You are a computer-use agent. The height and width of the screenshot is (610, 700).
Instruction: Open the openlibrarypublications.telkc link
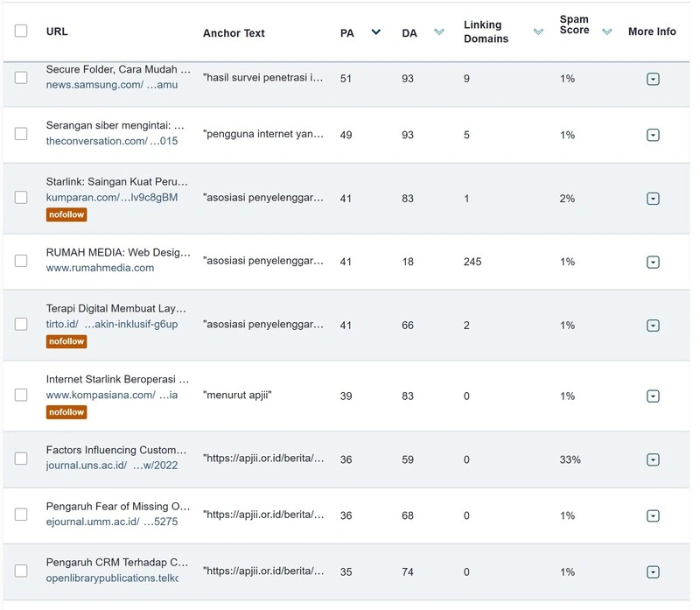pyautogui.click(x=112, y=578)
